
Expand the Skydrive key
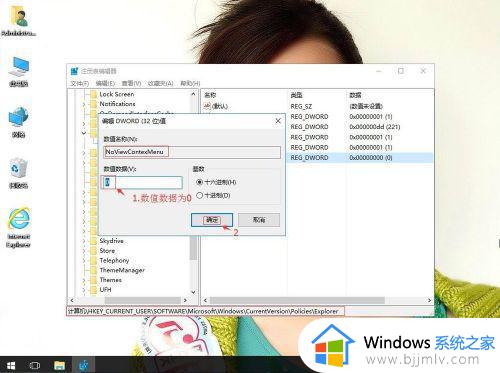84,241
